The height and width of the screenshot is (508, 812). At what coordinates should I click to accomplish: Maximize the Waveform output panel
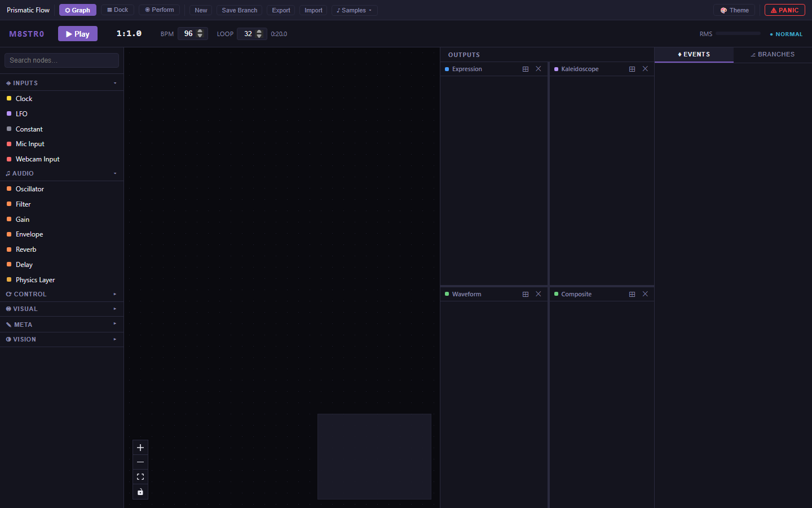coord(526,294)
